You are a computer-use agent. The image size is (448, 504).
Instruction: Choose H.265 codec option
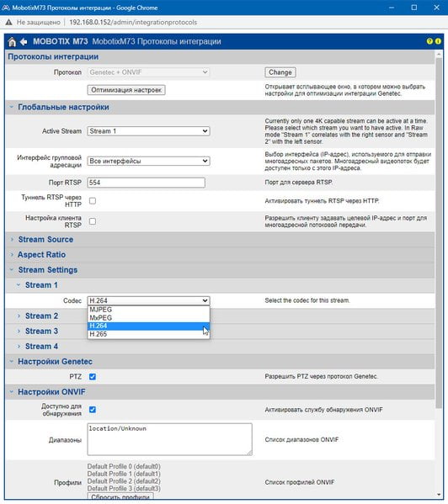[x=148, y=334]
